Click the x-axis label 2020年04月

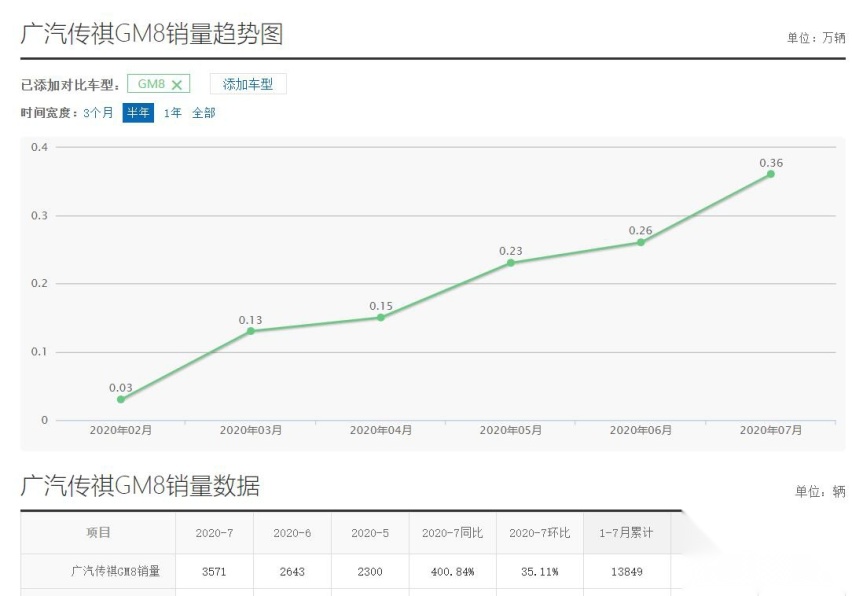click(381, 430)
